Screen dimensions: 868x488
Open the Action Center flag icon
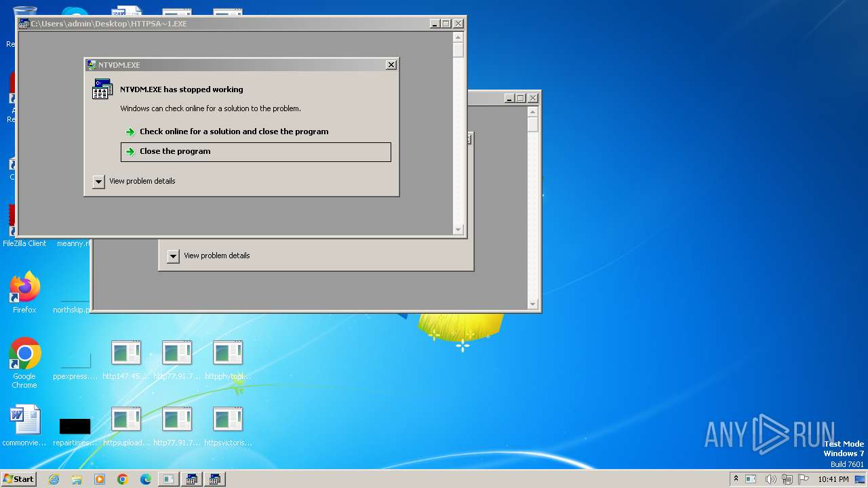coord(804,479)
